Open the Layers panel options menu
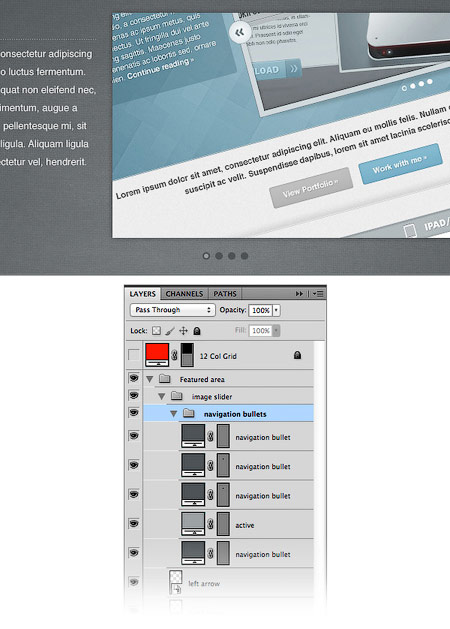The image size is (450, 629). [x=318, y=294]
